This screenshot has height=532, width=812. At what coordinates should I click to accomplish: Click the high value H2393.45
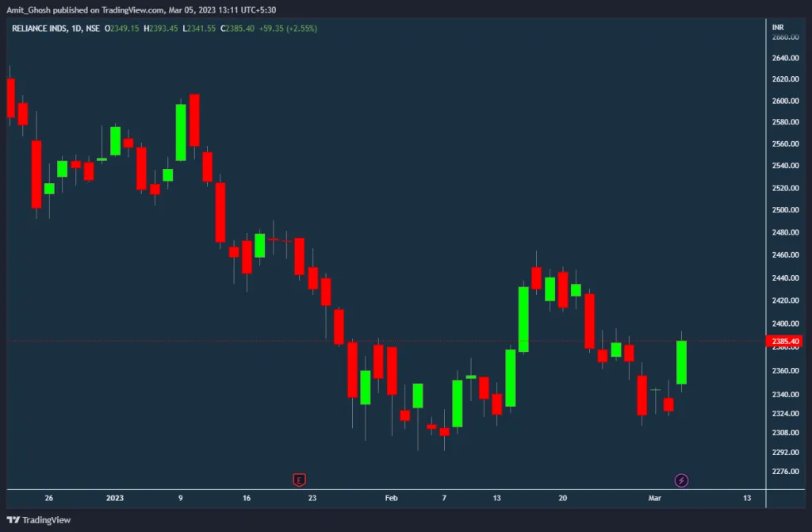pyautogui.click(x=163, y=29)
